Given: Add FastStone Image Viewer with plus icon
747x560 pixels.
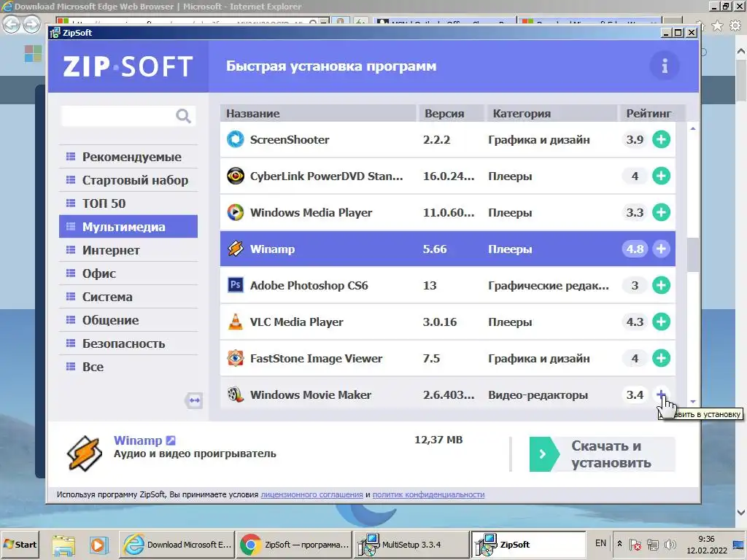Looking at the screenshot, I should [661, 358].
